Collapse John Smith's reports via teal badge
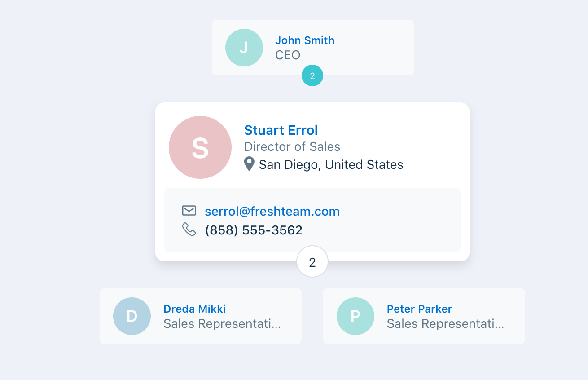Screen dimensions: 588x380 click(x=312, y=75)
